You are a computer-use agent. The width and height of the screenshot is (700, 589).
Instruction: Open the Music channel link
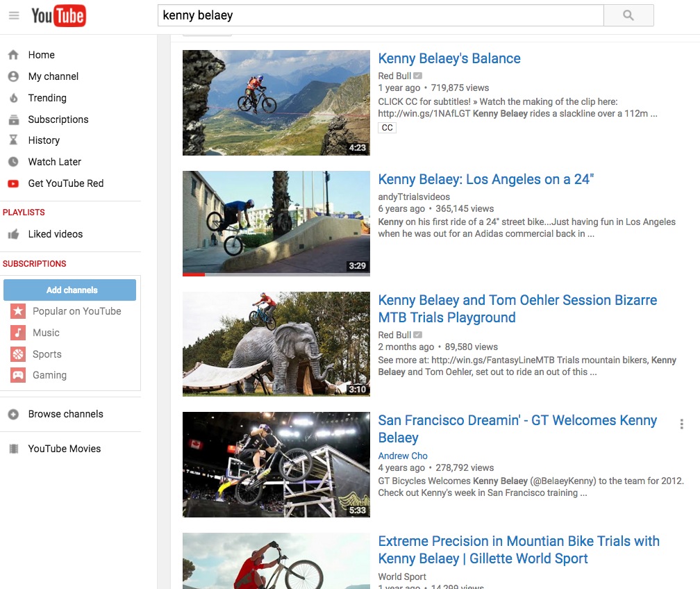(x=46, y=333)
